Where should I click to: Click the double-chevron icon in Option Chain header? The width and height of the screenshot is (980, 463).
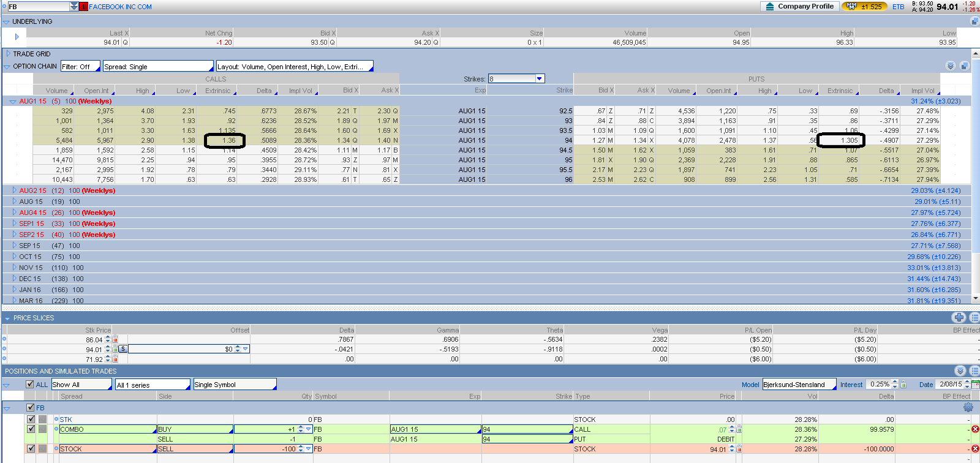click(950, 66)
